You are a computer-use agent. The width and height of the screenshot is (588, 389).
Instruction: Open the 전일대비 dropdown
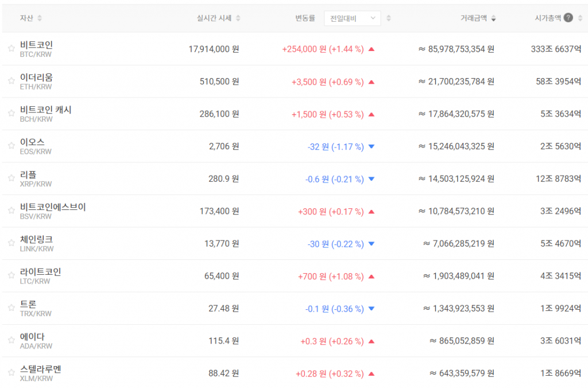tap(352, 18)
